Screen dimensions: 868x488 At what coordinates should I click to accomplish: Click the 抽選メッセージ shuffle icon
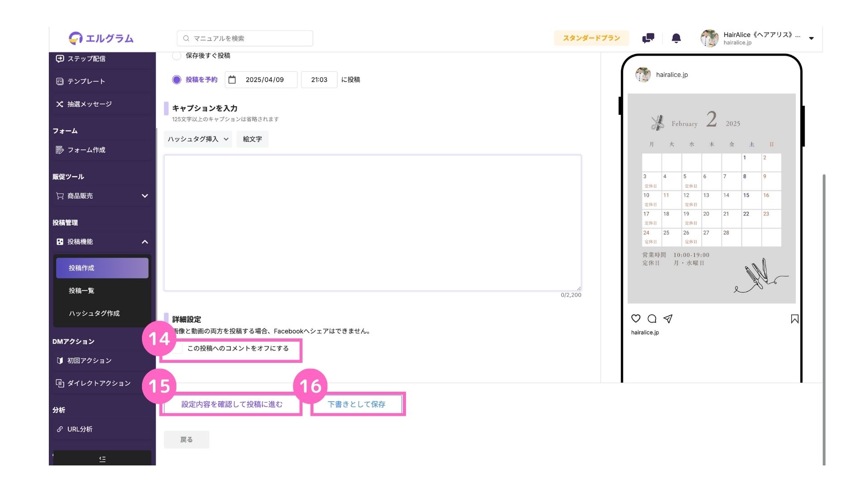[x=60, y=104]
